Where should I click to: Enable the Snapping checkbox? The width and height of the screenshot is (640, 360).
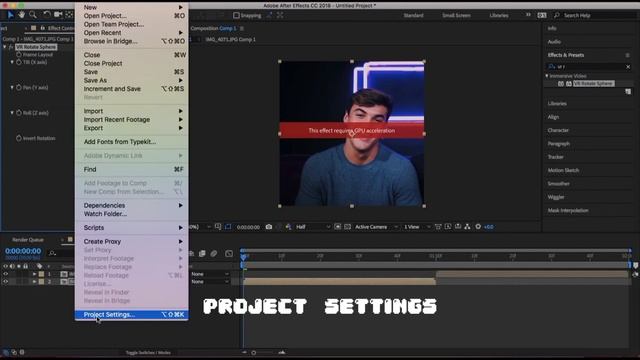[236, 16]
